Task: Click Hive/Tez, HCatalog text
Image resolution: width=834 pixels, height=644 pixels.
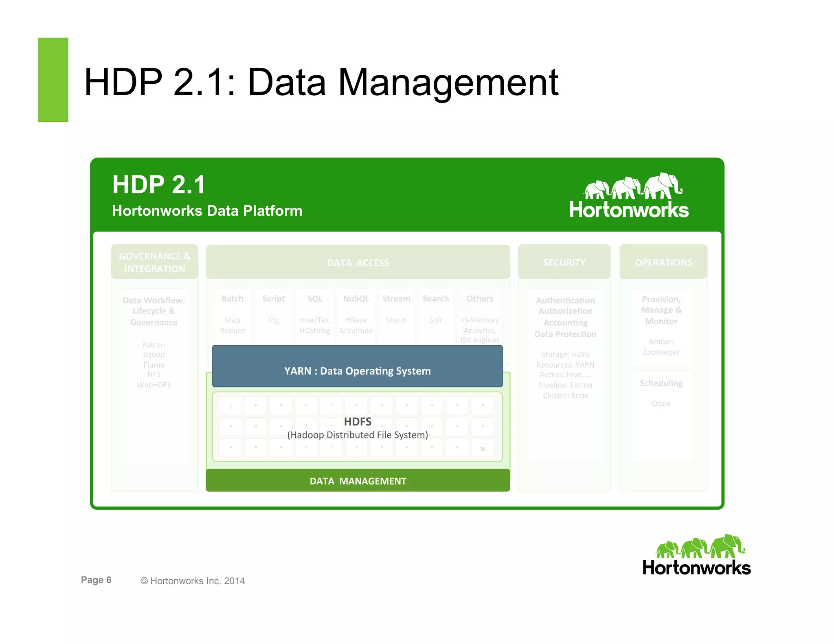Action: pos(315,325)
